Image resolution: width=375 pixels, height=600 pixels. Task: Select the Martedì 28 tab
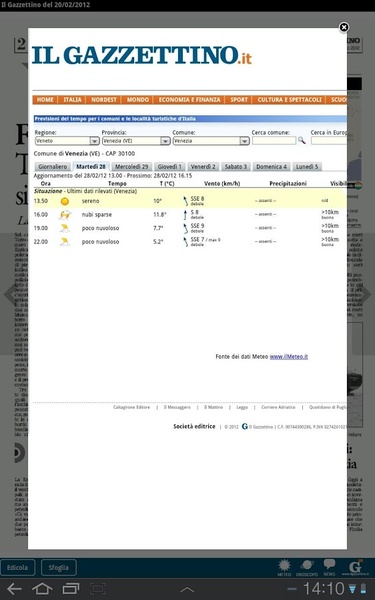[x=91, y=166]
